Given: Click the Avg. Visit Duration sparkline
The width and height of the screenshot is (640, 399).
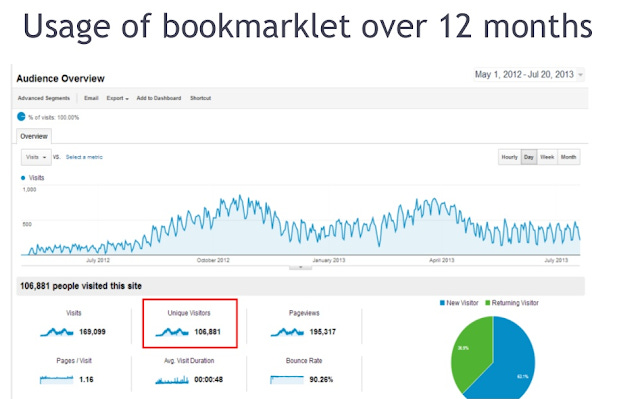Looking at the screenshot, I should click(172, 380).
